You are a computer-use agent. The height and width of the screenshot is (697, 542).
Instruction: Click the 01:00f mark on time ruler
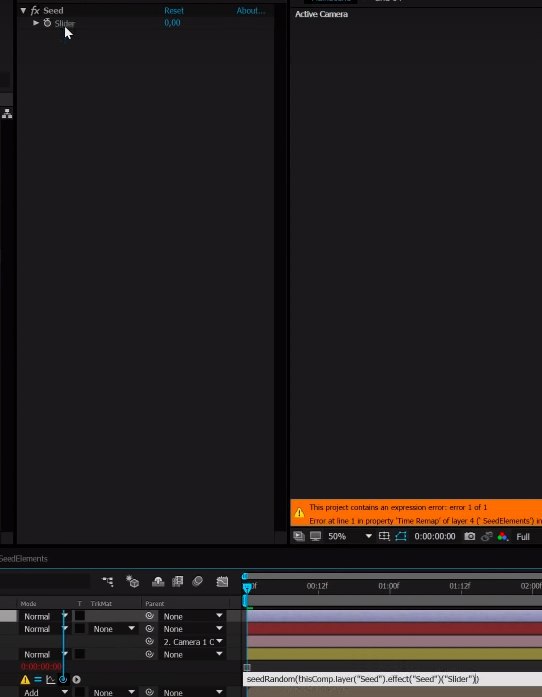tap(389, 586)
